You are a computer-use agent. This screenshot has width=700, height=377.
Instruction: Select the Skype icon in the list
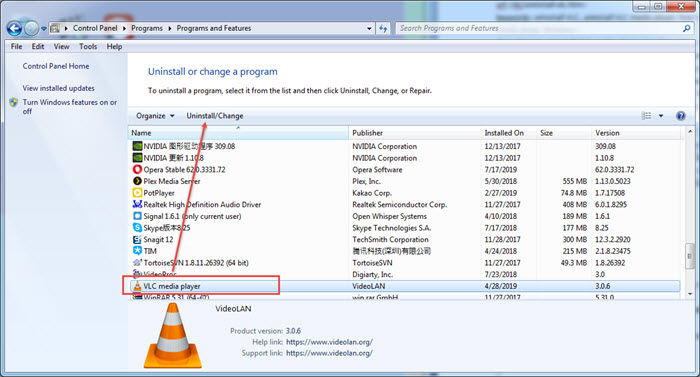(x=138, y=227)
